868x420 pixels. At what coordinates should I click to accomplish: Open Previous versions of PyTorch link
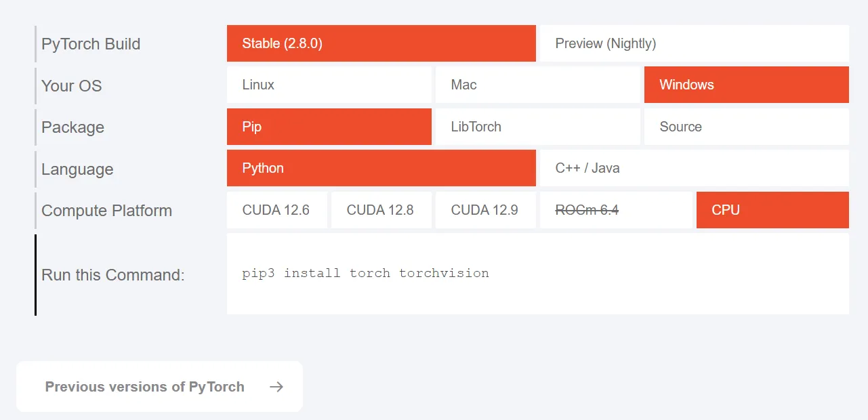point(145,387)
